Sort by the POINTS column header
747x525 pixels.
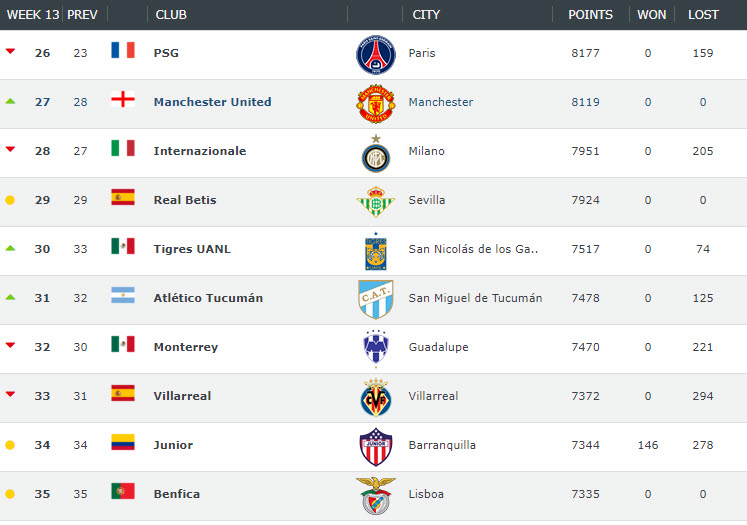pos(590,15)
